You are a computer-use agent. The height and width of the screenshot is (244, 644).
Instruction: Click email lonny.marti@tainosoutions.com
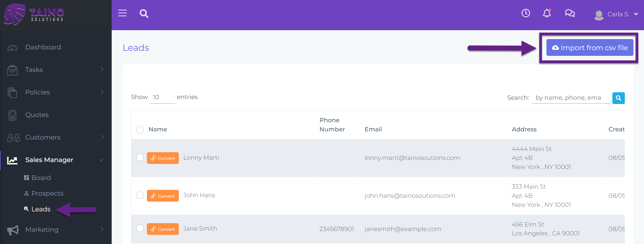[x=412, y=158]
